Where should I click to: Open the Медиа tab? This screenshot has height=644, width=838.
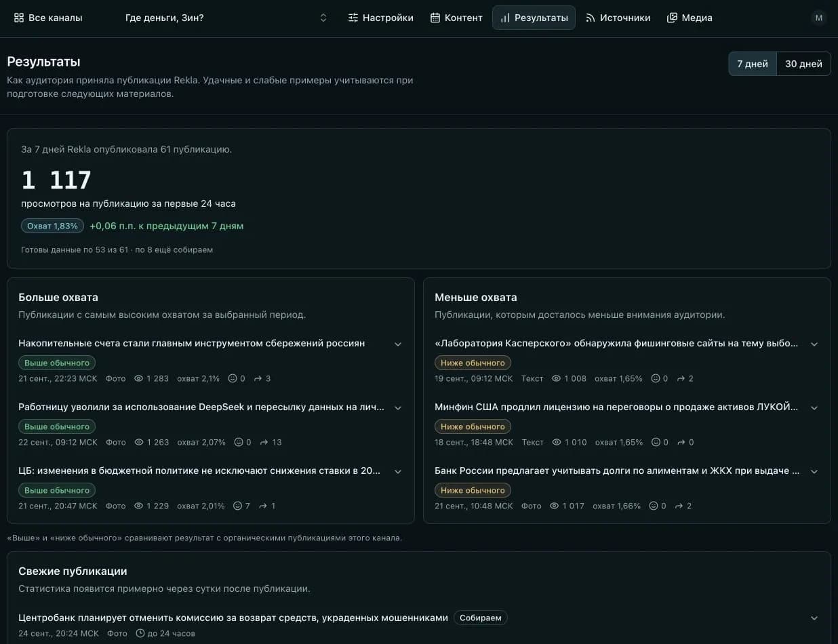click(690, 18)
